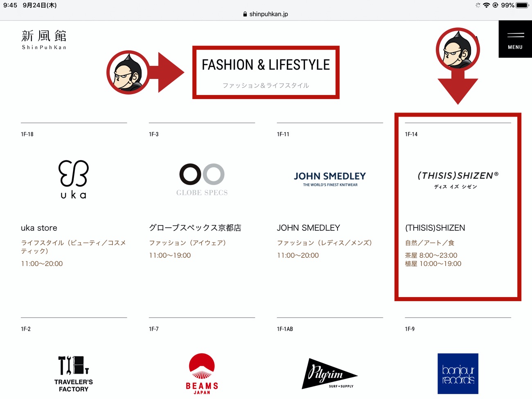Screen dimensions: 532x399
Task: Click floor label 1F-3
Action: point(153,134)
